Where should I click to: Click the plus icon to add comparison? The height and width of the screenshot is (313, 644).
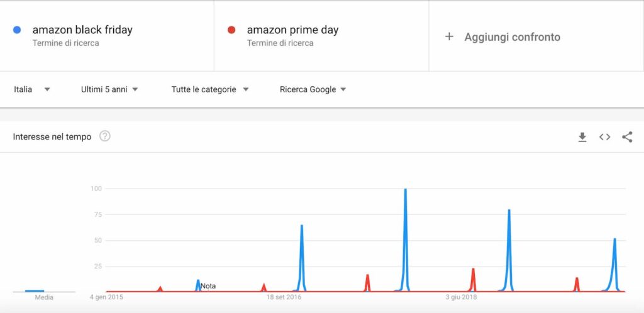point(449,37)
